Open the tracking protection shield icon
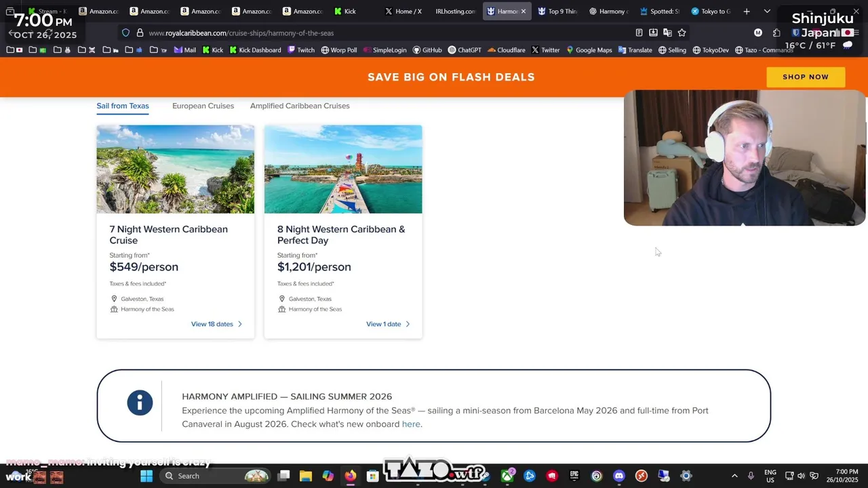 click(x=125, y=33)
